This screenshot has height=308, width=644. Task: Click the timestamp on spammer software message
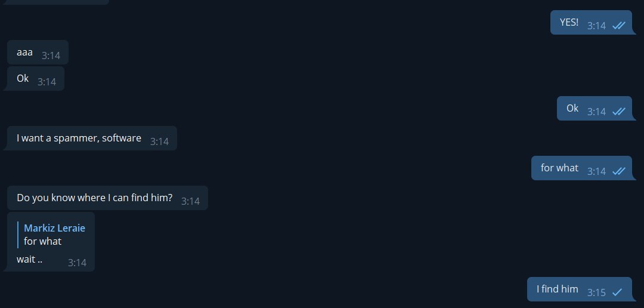pos(159,141)
